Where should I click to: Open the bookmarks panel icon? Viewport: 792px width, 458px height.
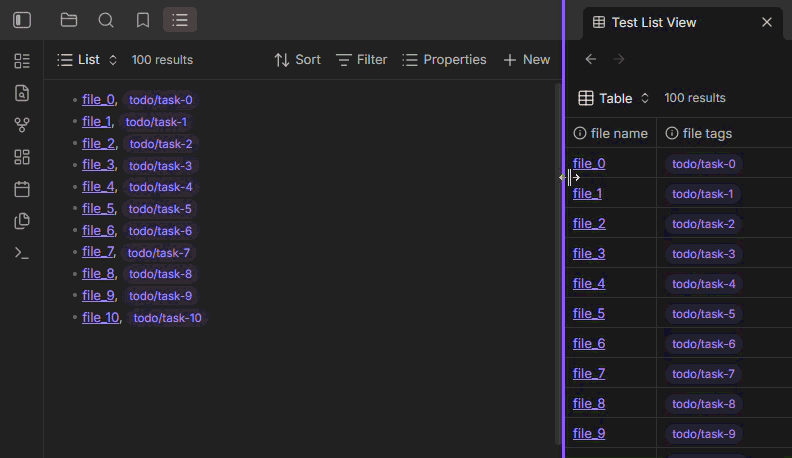pyautogui.click(x=143, y=20)
